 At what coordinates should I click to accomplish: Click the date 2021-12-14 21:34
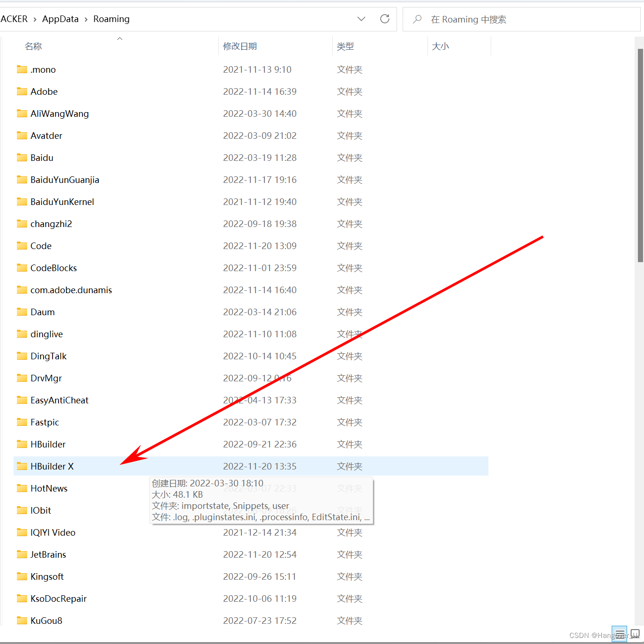point(260,532)
